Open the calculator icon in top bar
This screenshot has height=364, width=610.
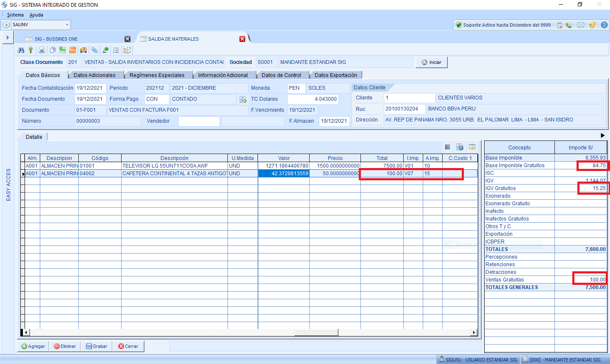pyautogui.click(x=559, y=25)
